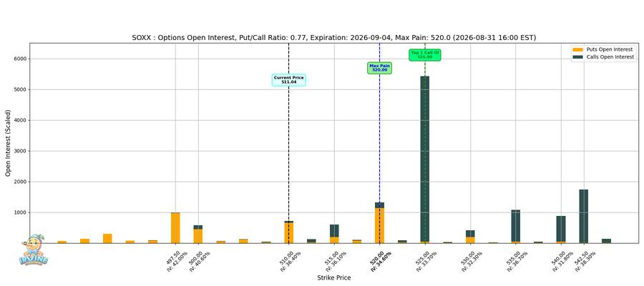Click the 535.00 IV: 36.70% tick label
644x286 pixels.
(519, 261)
